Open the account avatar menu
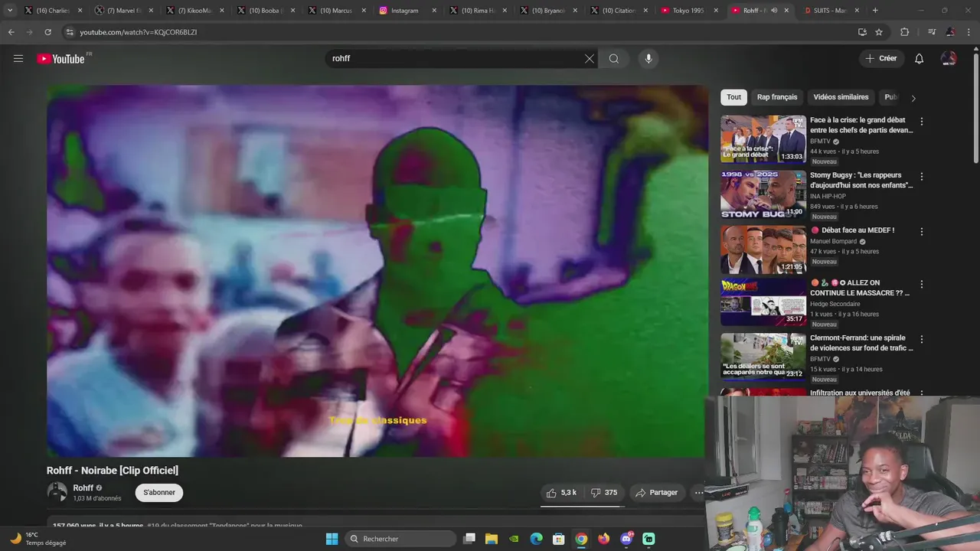This screenshot has width=980, height=551. (x=949, y=59)
